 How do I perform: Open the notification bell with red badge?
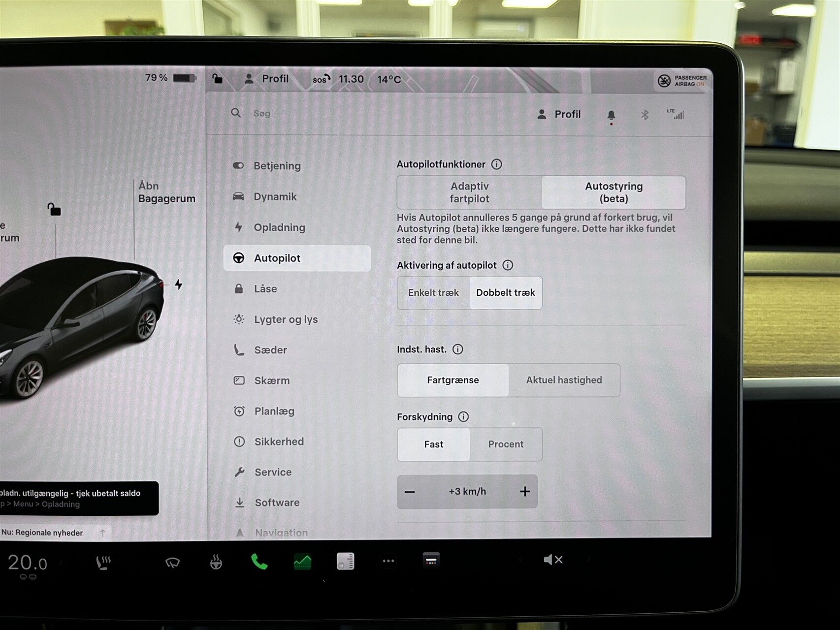(x=611, y=114)
